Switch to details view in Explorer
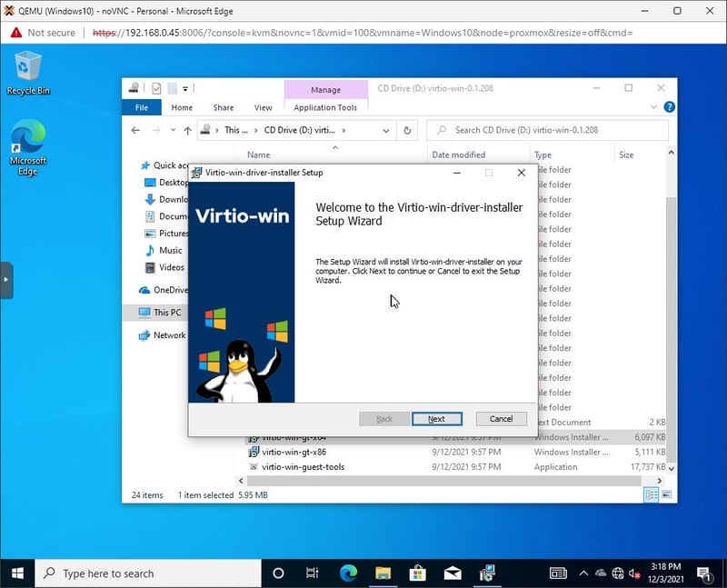 (652, 495)
